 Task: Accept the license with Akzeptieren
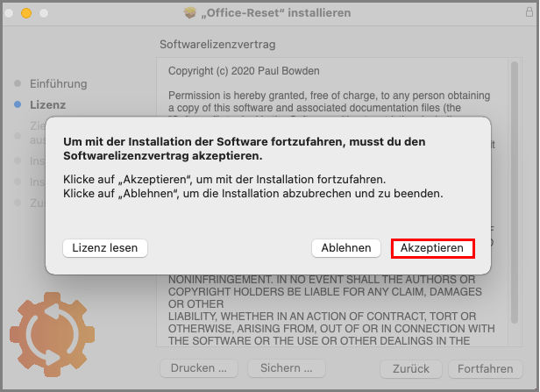pyautogui.click(x=432, y=248)
